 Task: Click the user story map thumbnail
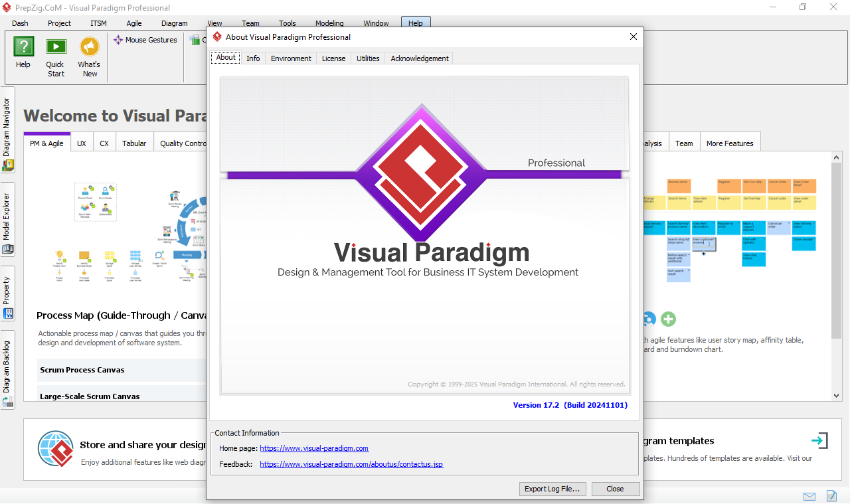730,230
